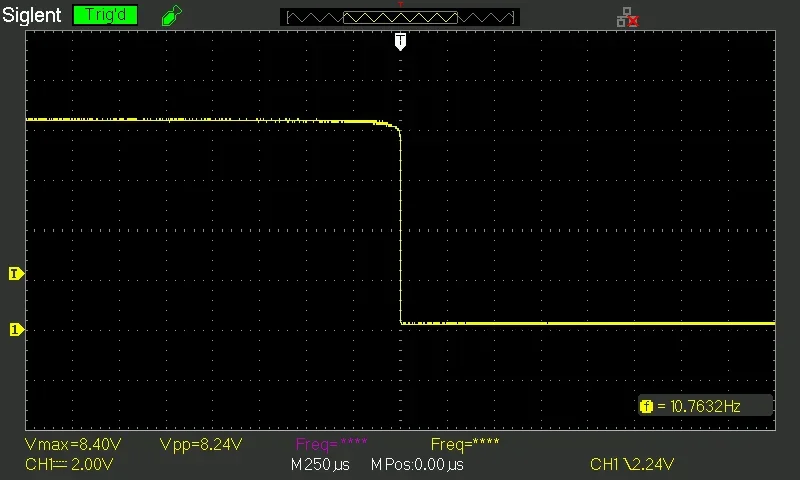Viewport: 800px width, 480px height.
Task: Click the Vmax=8.40V measurement
Action: 73,445
